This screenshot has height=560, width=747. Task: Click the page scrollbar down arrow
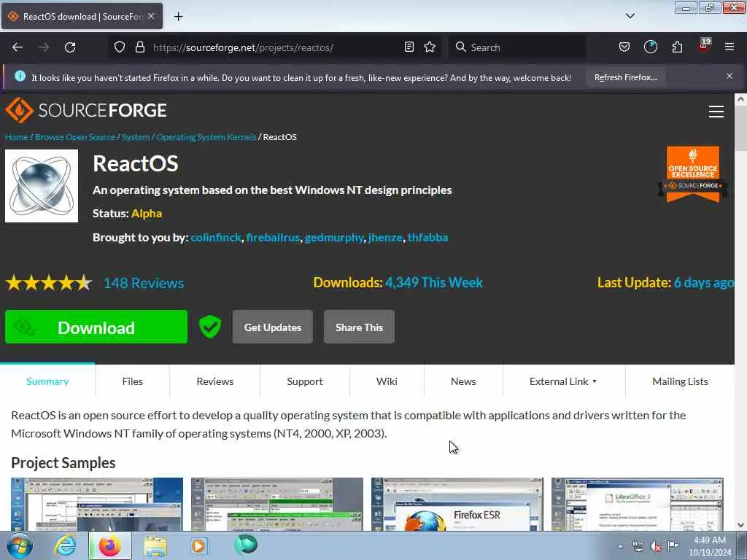(x=740, y=525)
